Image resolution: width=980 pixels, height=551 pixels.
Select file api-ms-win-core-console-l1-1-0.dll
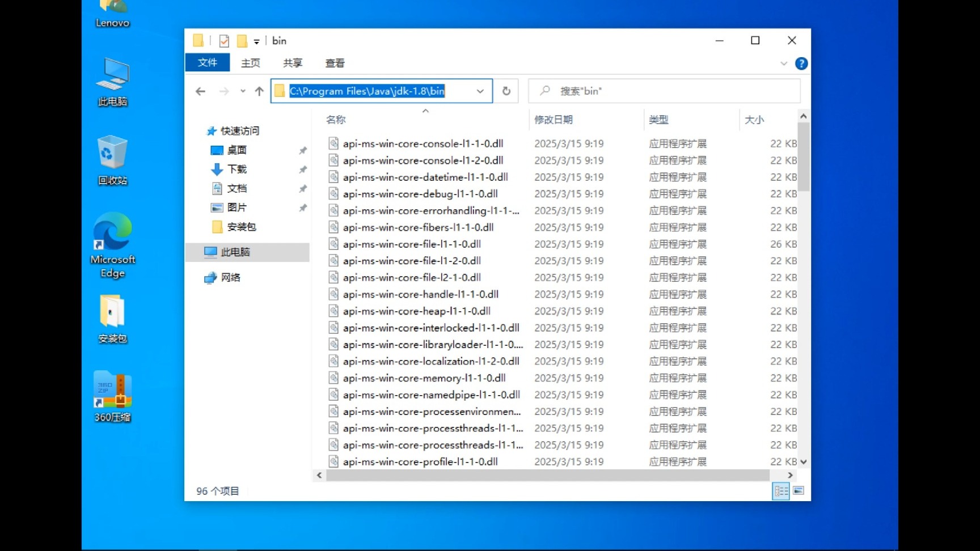point(423,143)
